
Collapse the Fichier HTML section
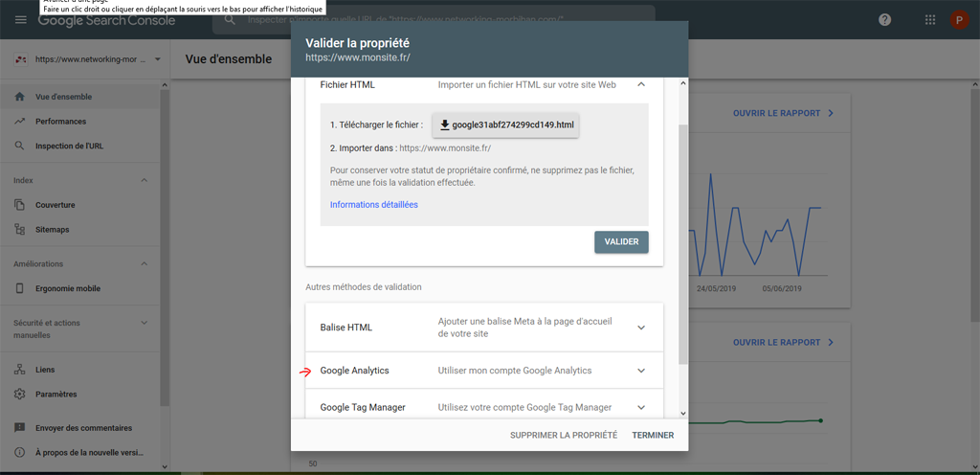(640, 84)
